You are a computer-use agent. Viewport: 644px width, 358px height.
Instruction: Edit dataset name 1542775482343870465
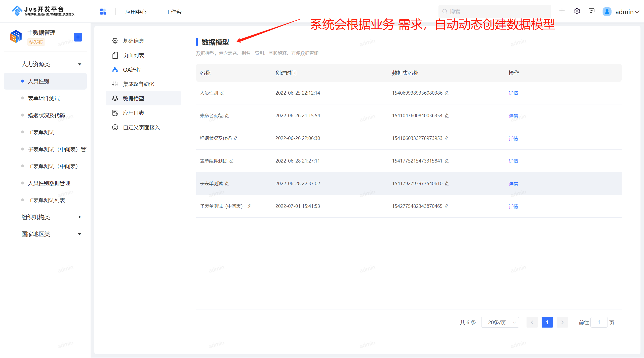447,206
